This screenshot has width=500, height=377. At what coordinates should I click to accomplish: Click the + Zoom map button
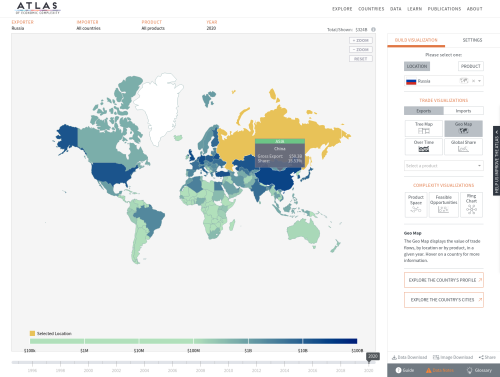[x=361, y=40]
